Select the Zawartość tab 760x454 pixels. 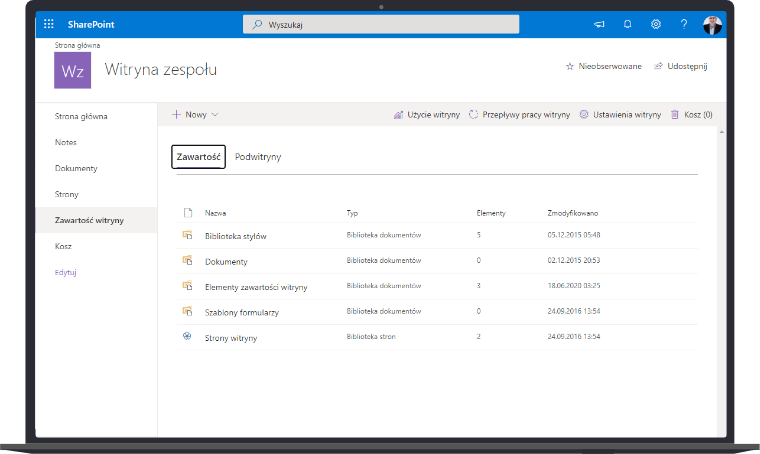[x=198, y=157]
